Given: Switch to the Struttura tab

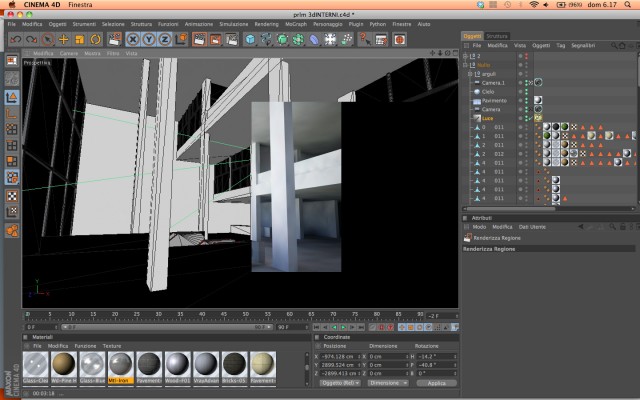Looking at the screenshot, I should 497,36.
